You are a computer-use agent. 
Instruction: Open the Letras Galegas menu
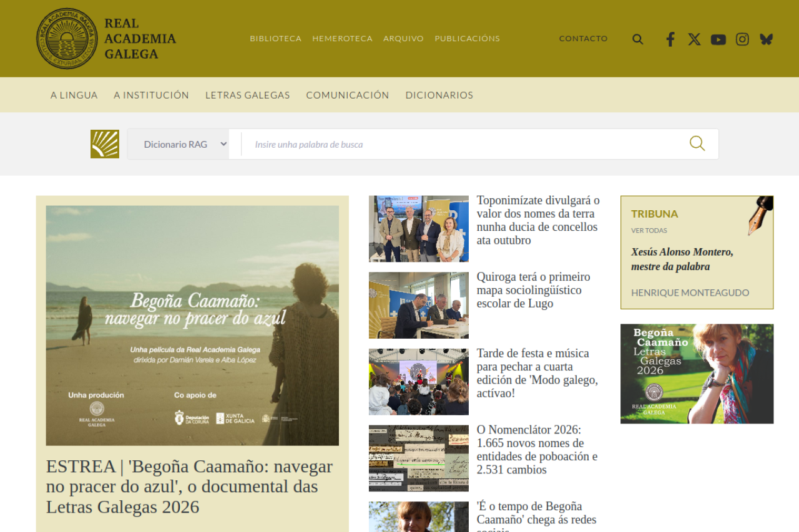(247, 95)
